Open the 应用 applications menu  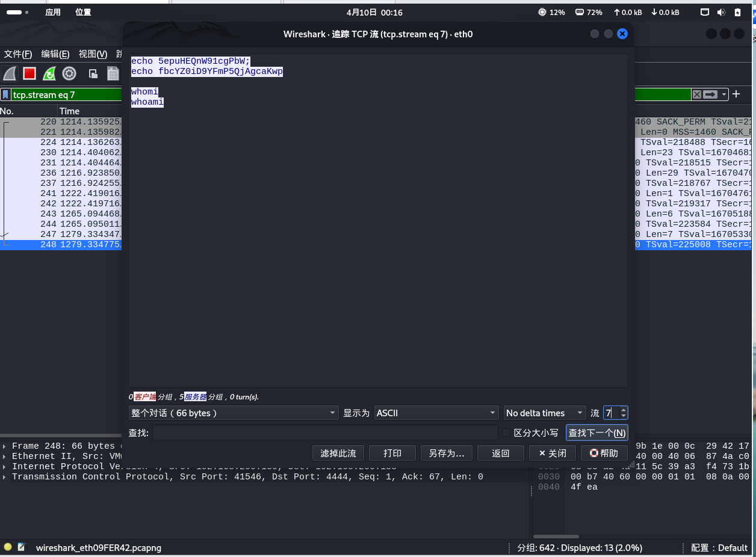(x=53, y=12)
